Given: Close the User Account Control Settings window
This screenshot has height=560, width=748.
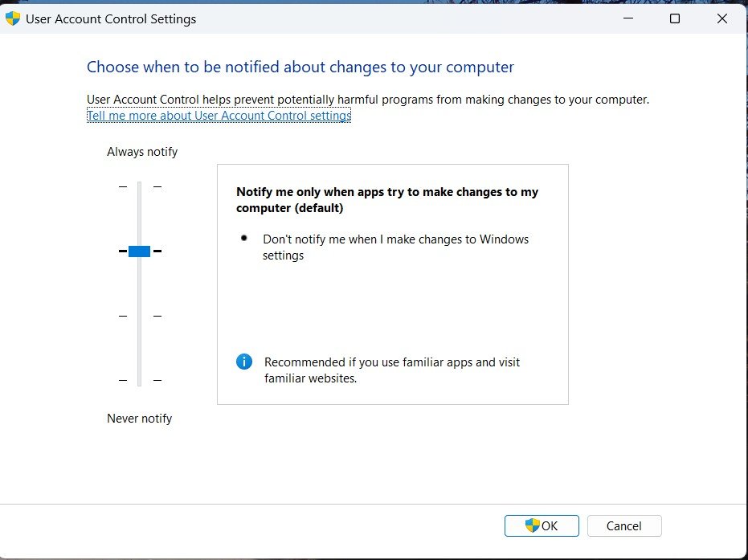Looking at the screenshot, I should [721, 18].
